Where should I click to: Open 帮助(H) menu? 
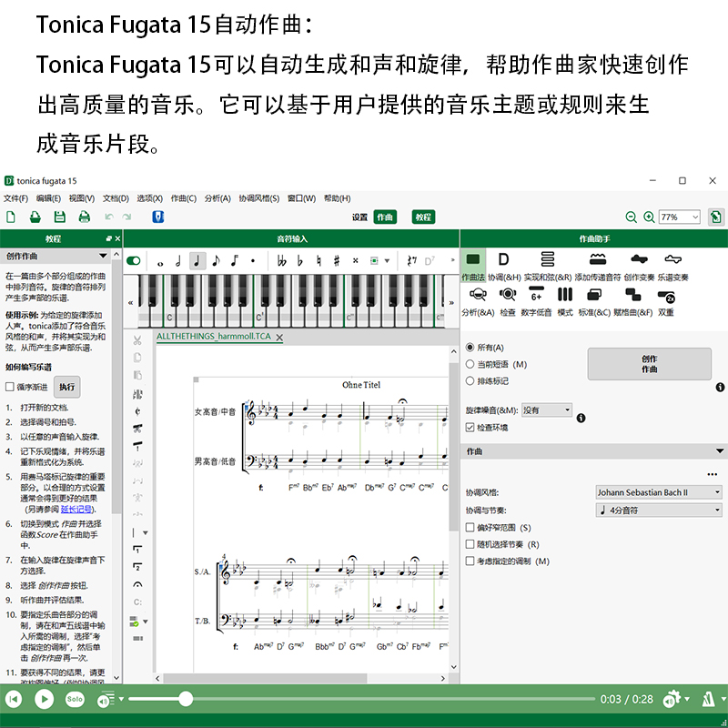[x=337, y=198]
